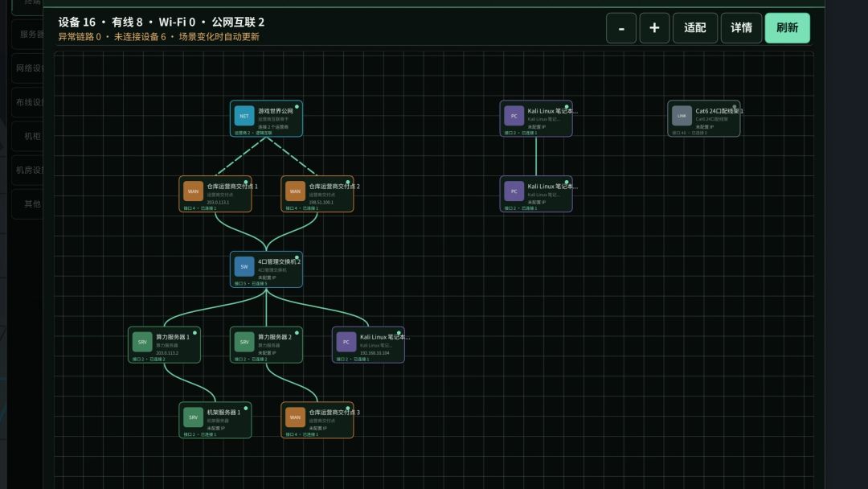Viewport: 868px width, 489px height.
Task: Click status dot on 仓库运营商交付点 3 node
Action: click(x=348, y=408)
